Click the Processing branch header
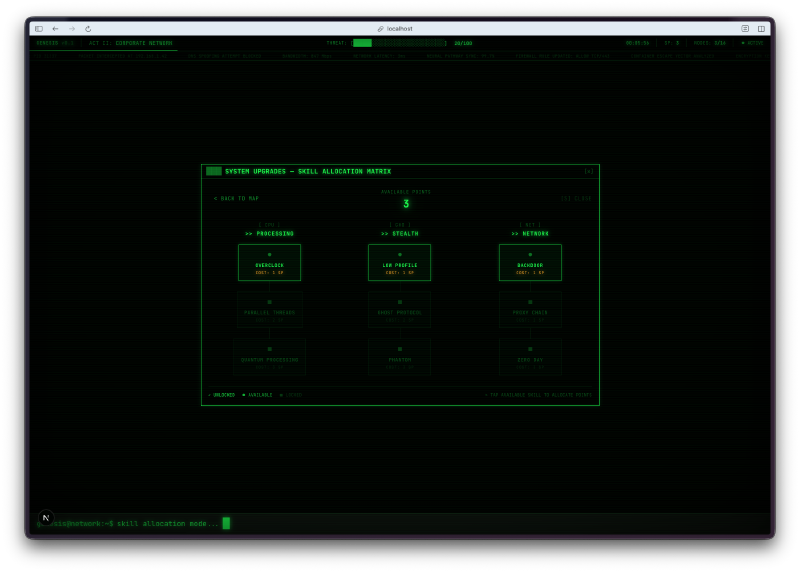This screenshot has width=800, height=572. (x=269, y=233)
